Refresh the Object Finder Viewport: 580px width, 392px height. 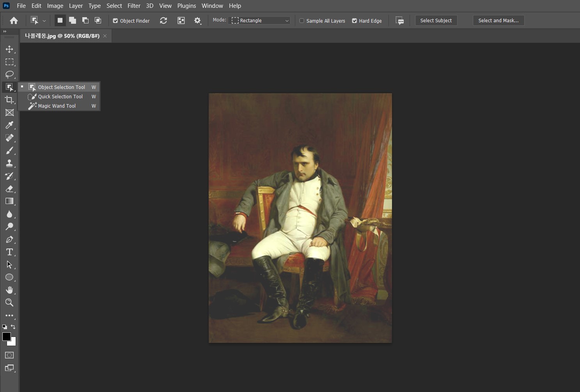click(163, 21)
